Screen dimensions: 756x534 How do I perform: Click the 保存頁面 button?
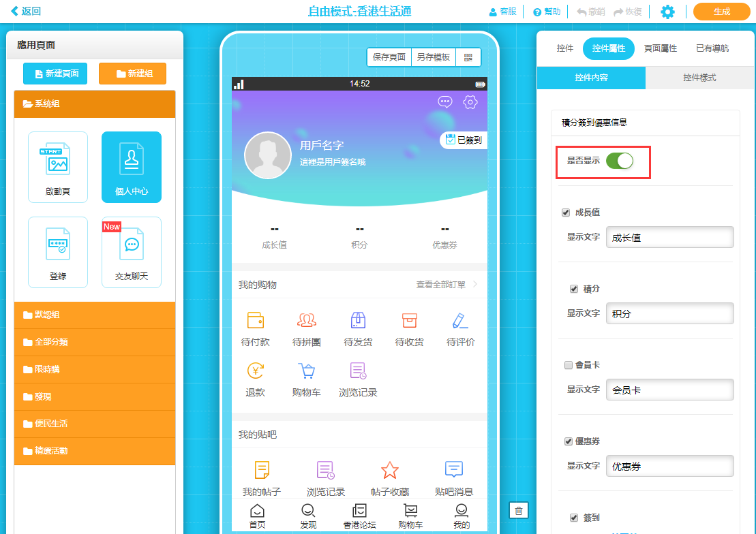tap(389, 57)
